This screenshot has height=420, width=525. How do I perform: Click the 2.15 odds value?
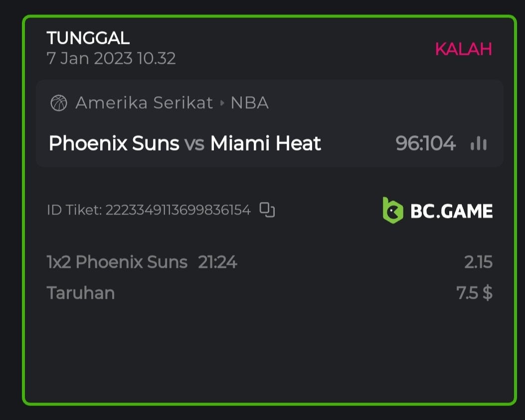[478, 262]
